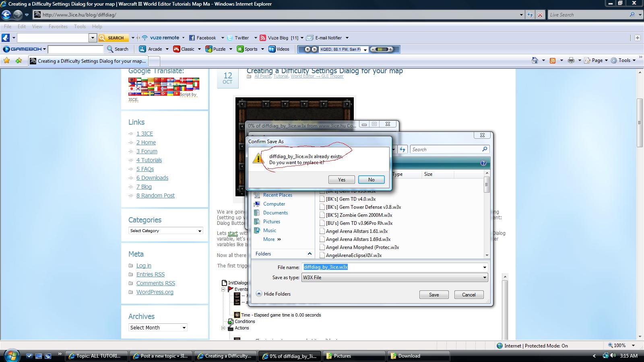The height and width of the screenshot is (362, 644).
Task: Click No in Confirm Save As dialog
Action: click(x=371, y=180)
